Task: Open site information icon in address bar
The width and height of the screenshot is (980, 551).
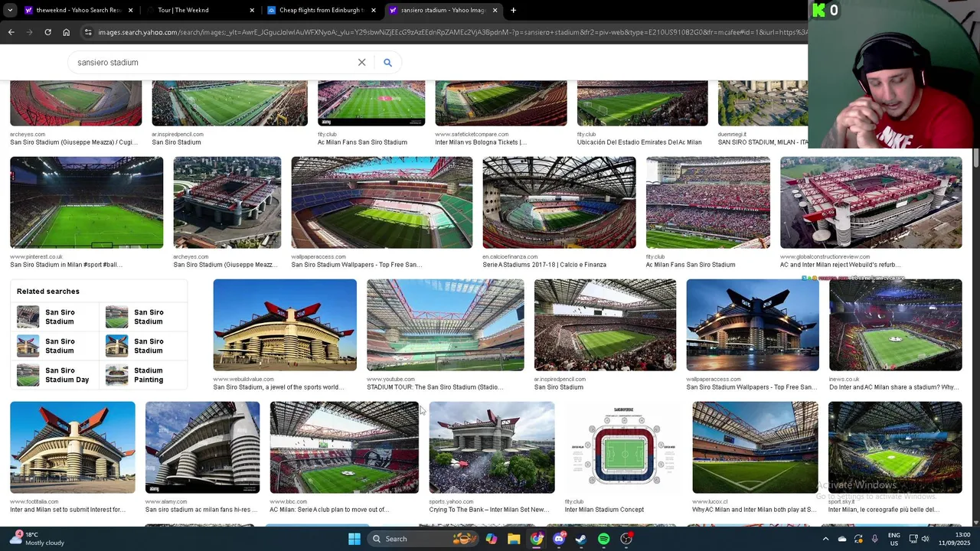Action: [x=88, y=32]
